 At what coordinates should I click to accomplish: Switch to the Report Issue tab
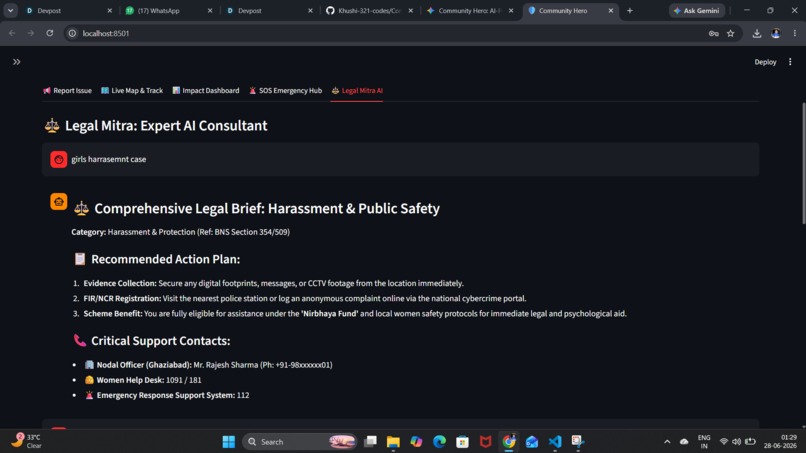(x=67, y=90)
